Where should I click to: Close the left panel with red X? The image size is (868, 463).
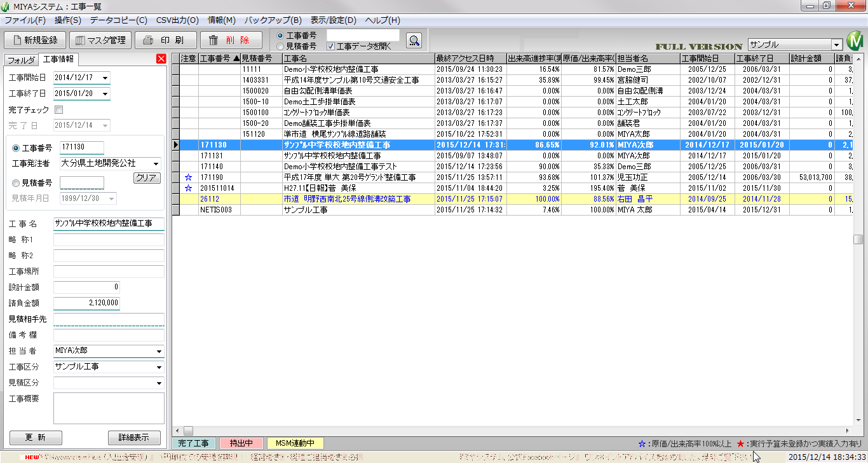click(161, 59)
